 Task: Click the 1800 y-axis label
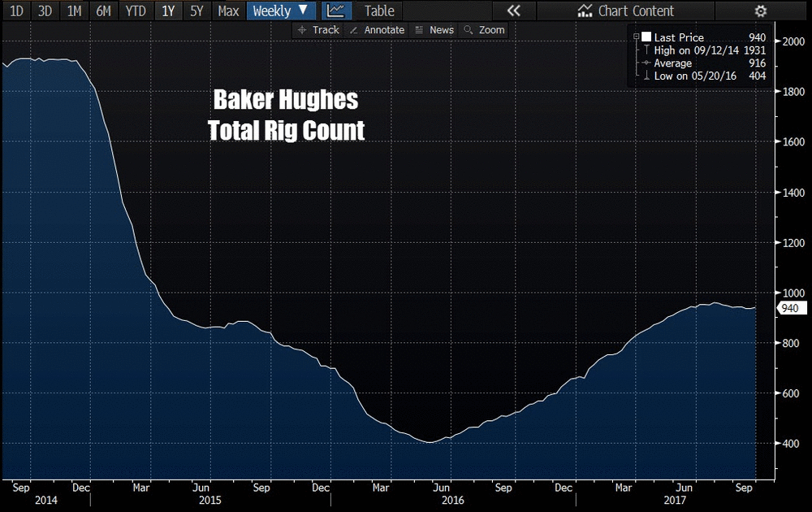coord(793,92)
